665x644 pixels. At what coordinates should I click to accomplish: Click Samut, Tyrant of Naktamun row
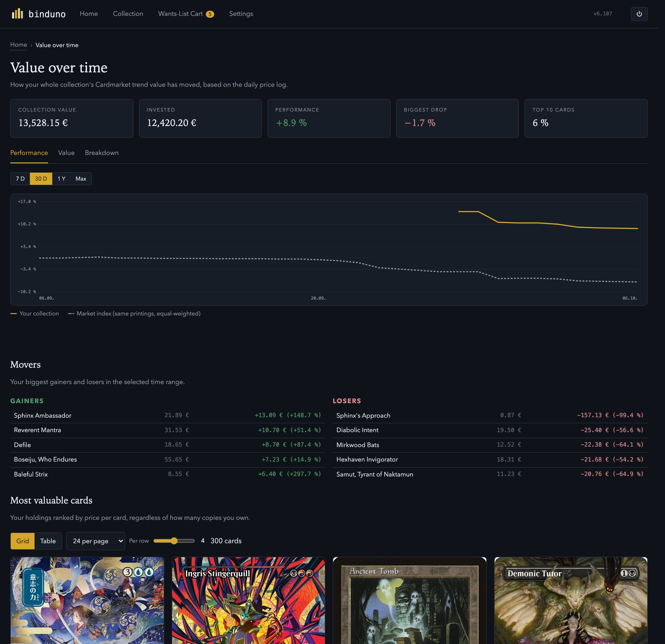(490, 474)
